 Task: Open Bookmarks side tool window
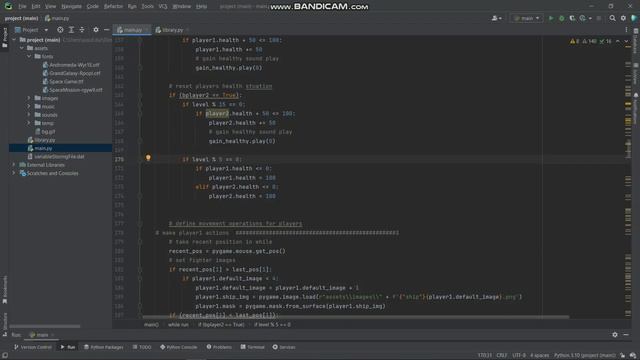click(x=5, y=289)
